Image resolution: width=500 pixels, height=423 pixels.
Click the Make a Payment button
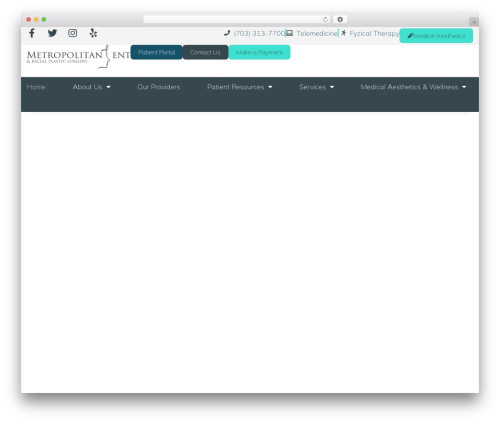(259, 52)
